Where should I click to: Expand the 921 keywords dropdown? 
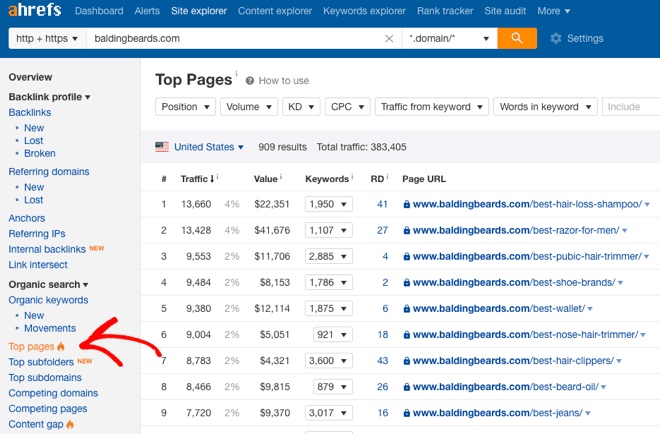(x=333, y=335)
